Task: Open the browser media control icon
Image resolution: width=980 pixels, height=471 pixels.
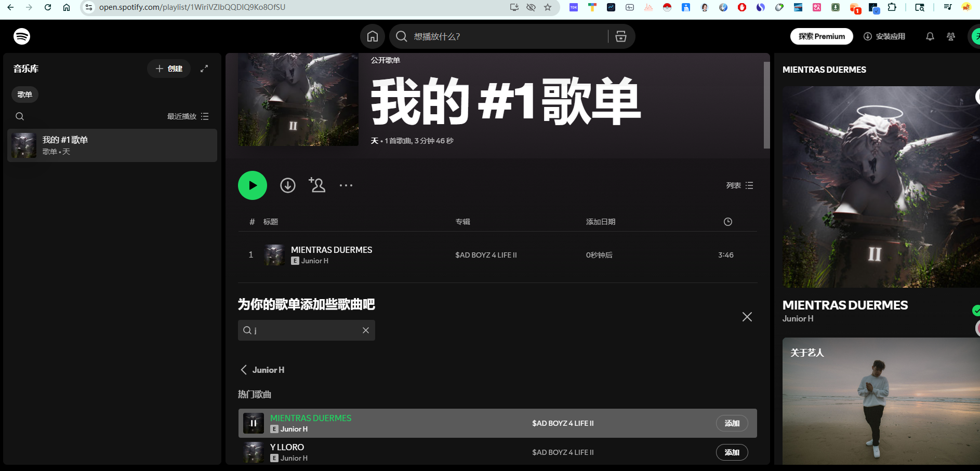Action: coord(948,7)
